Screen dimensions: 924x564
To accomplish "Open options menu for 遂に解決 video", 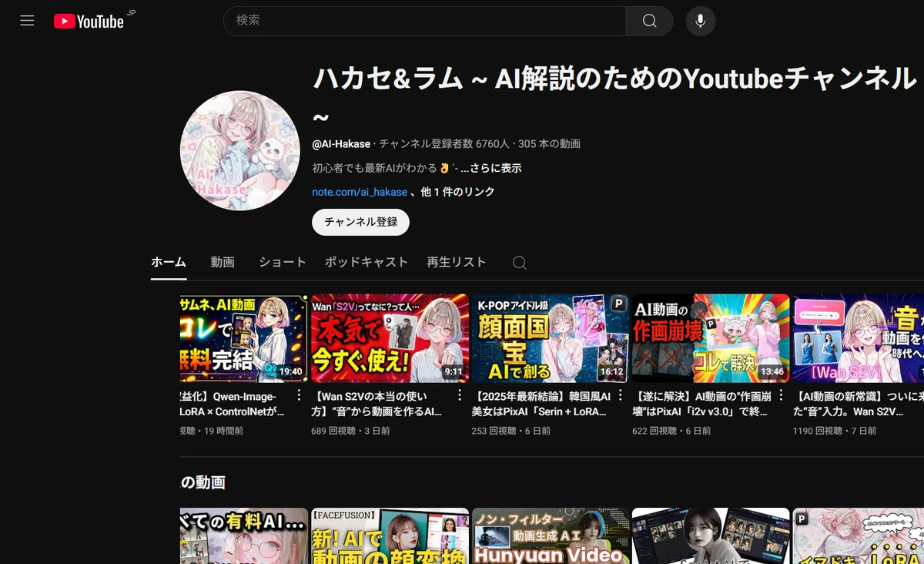I will (x=780, y=395).
